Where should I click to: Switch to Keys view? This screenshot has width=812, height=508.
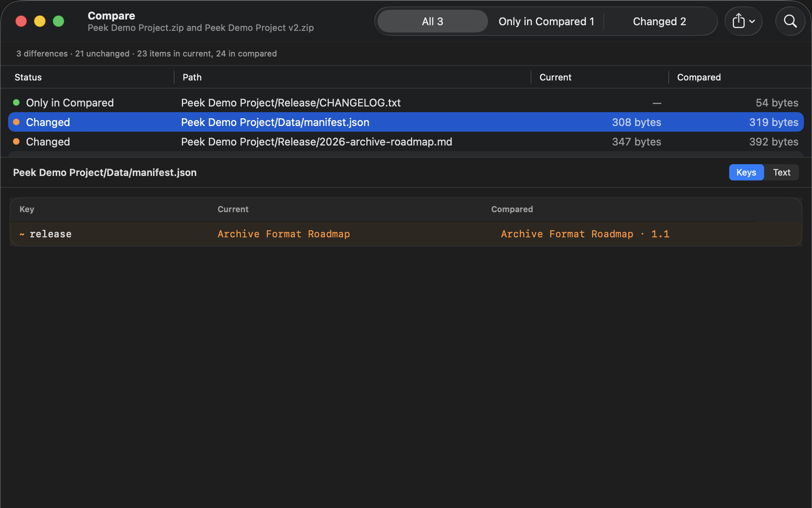click(746, 172)
